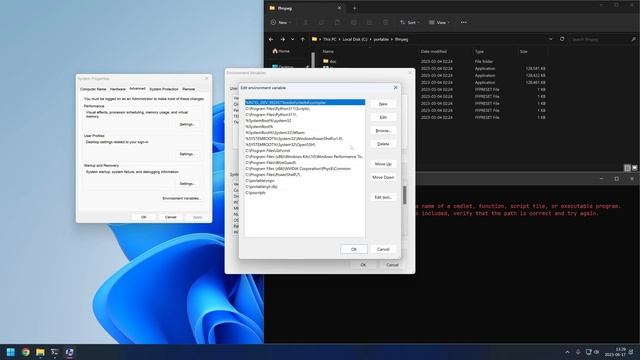
Task: Add a new tab in File Explorer
Action: [x=354, y=8]
